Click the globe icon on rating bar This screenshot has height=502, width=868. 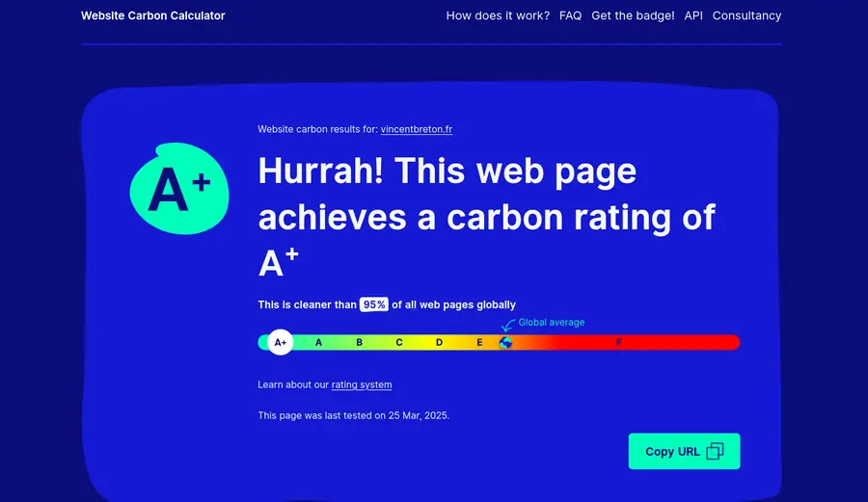(x=505, y=343)
